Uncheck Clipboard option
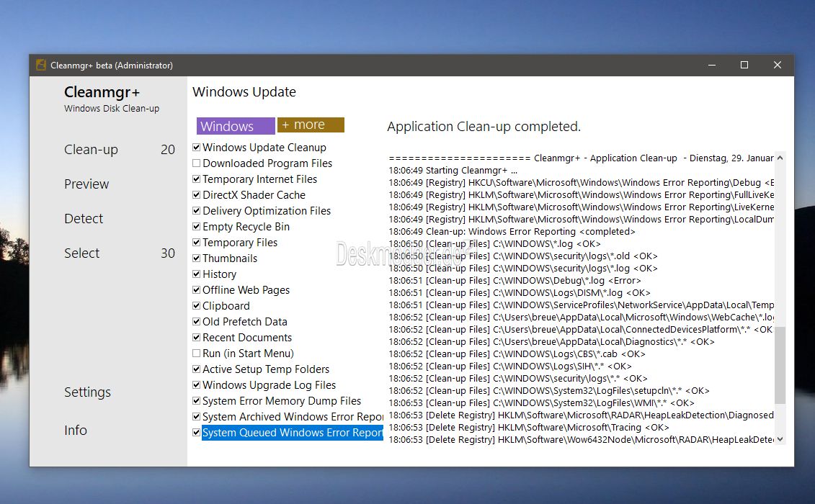 pyautogui.click(x=197, y=306)
